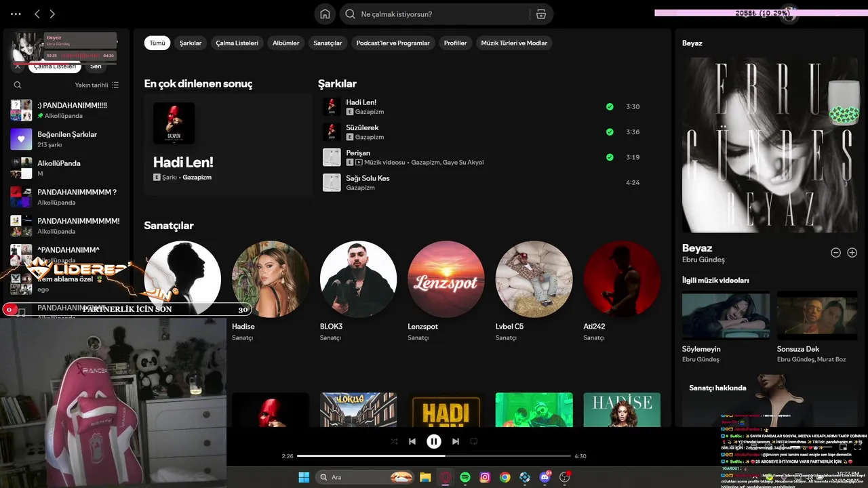Open the HADISE album tile

tap(622, 410)
